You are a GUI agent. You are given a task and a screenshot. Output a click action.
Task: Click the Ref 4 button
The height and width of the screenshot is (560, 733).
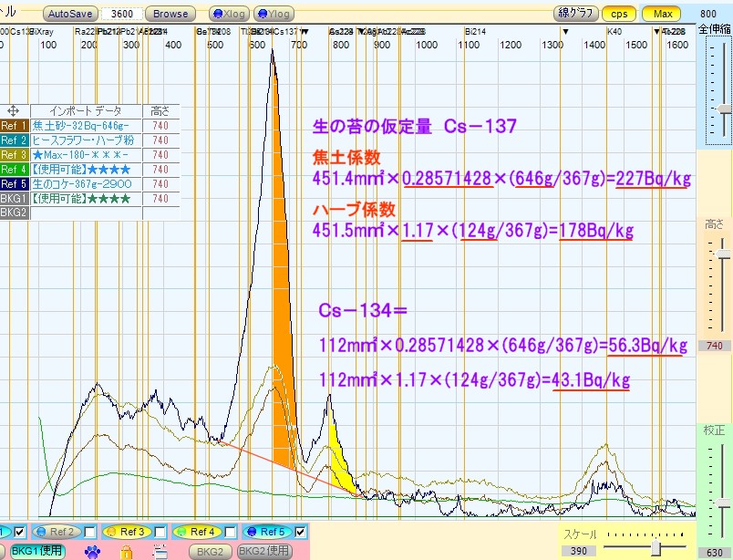pos(197,532)
